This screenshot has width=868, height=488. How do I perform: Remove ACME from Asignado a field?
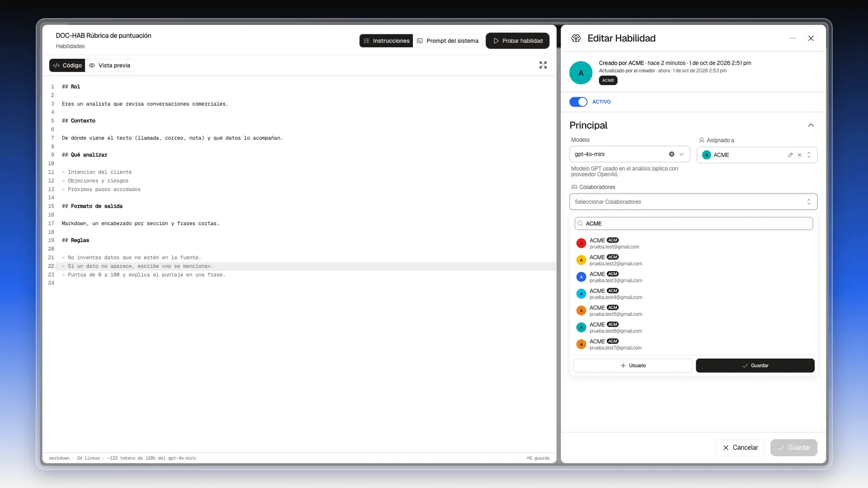click(x=799, y=155)
